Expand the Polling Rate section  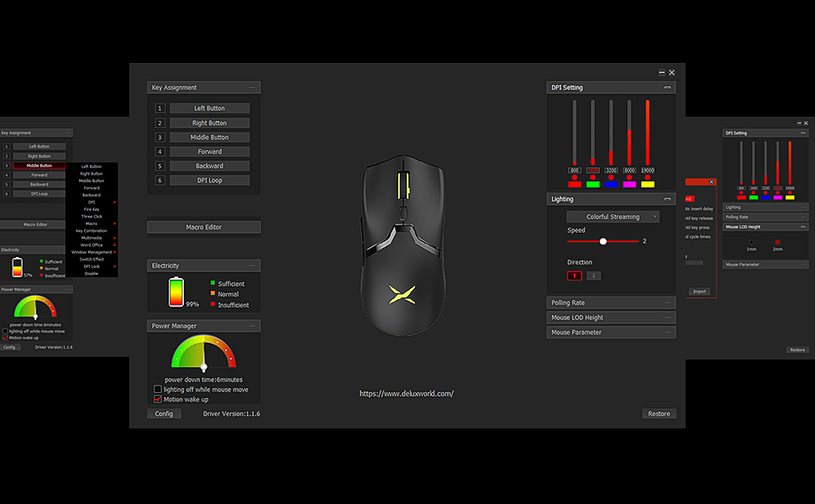click(x=611, y=302)
